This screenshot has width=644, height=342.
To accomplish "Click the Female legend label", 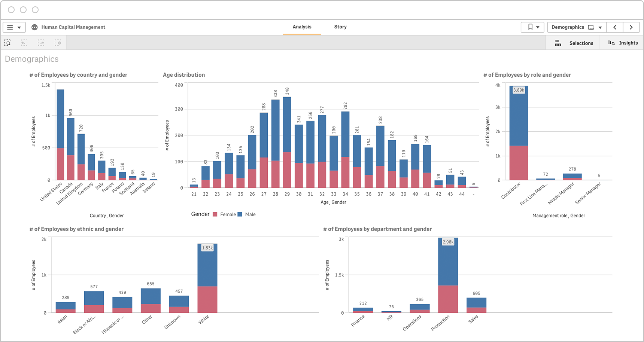I will coord(228,214).
